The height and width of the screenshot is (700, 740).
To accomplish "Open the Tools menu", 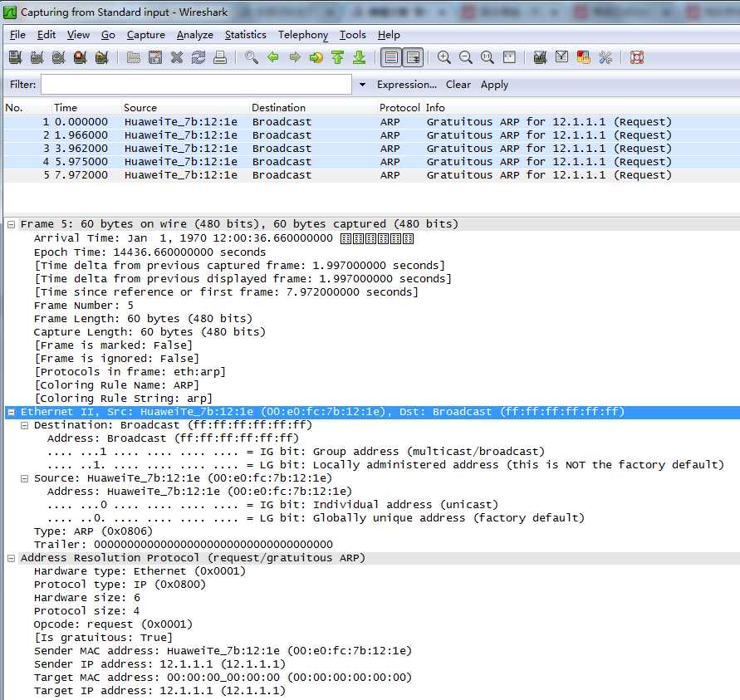I will tap(353, 35).
